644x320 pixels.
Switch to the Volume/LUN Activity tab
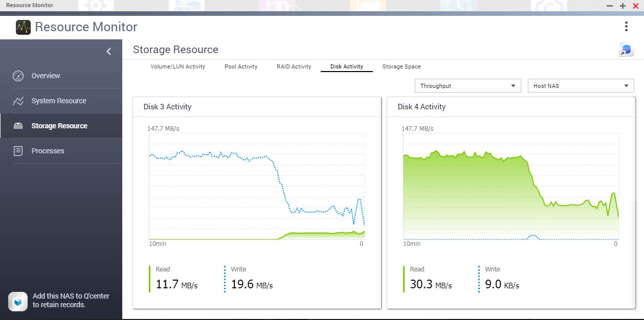click(177, 66)
